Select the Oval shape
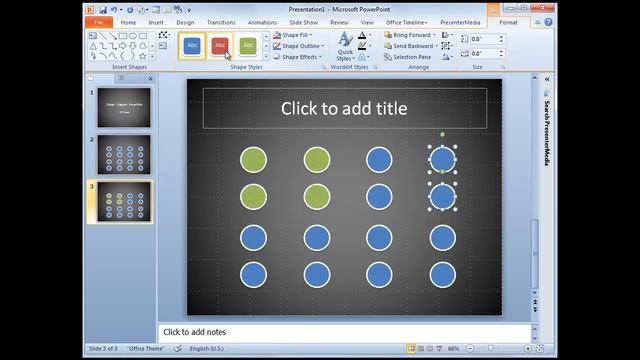Viewport: 640px width, 360px height. click(133, 36)
